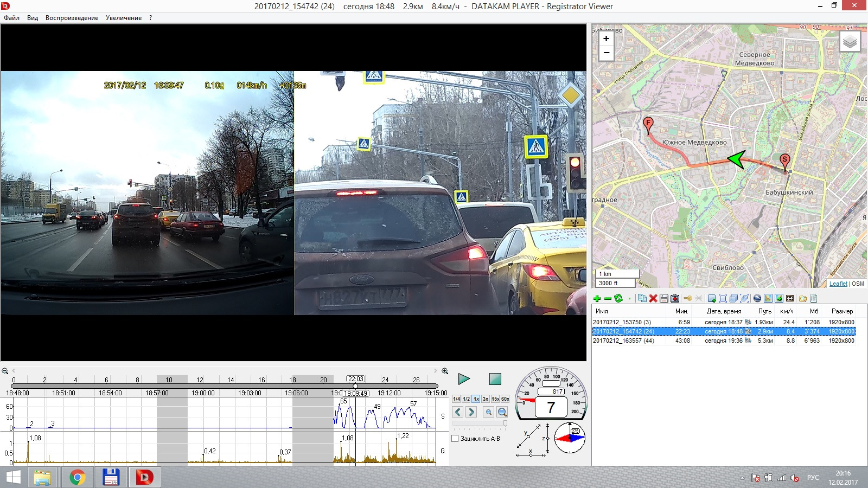
Task: Click the text document icon in the file toolbar
Action: [814, 299]
